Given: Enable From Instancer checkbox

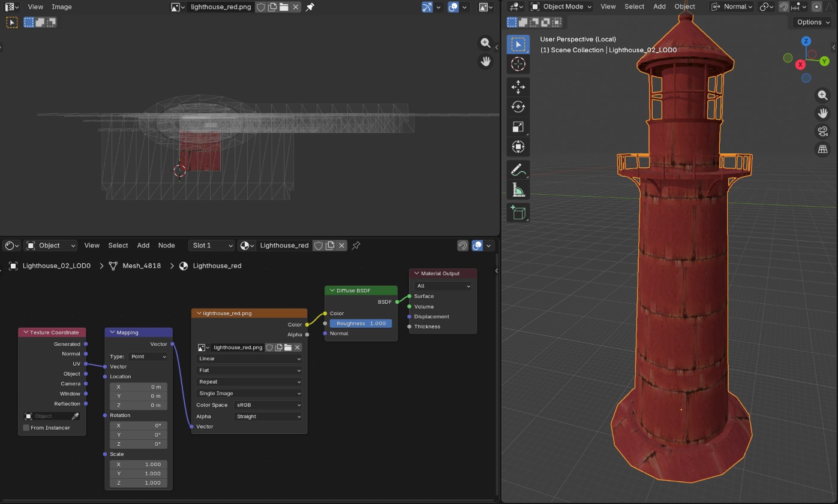Looking at the screenshot, I should (26, 427).
